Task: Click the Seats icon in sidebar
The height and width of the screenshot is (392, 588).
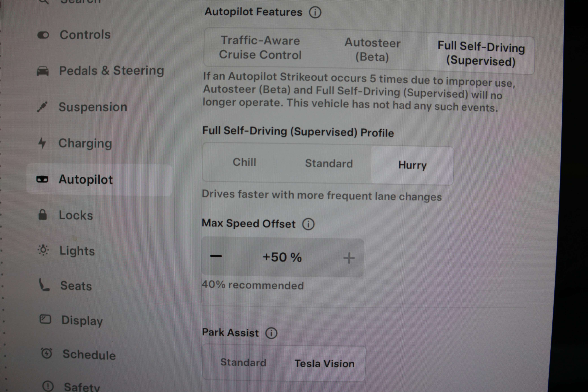Action: pyautogui.click(x=44, y=285)
